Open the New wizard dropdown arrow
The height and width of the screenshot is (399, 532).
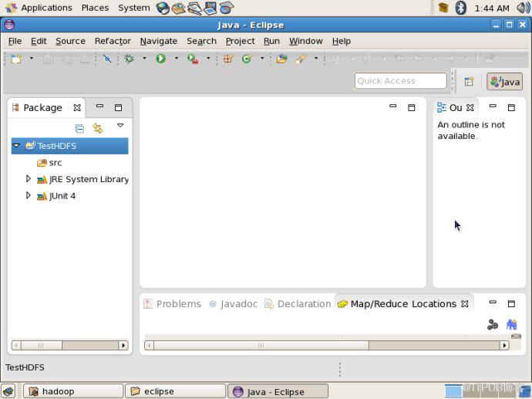(32, 59)
